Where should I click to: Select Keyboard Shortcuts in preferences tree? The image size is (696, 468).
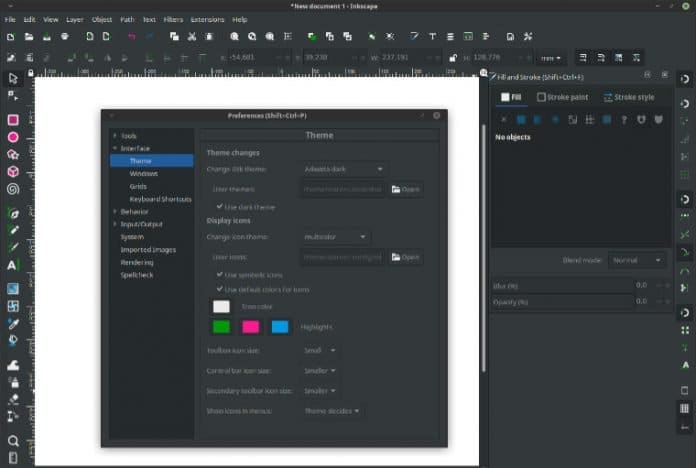pos(160,199)
